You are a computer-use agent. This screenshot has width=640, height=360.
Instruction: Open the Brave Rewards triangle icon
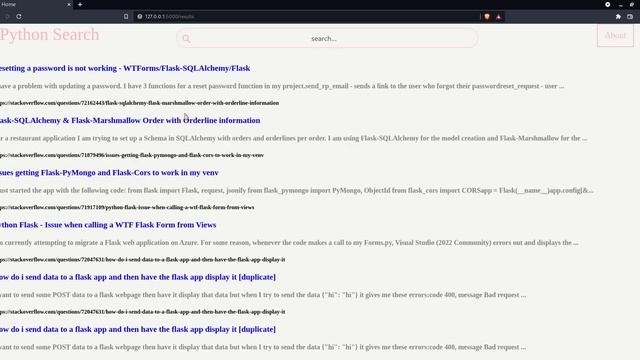(498, 17)
